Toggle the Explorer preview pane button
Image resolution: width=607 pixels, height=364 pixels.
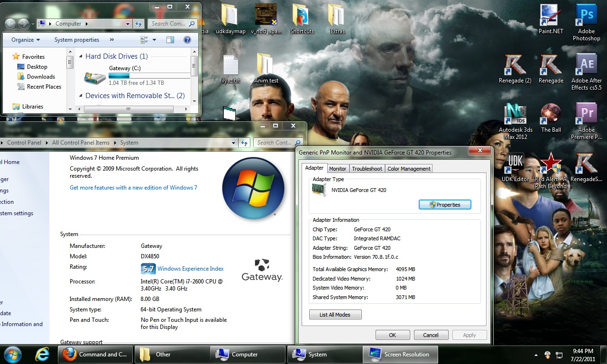point(170,40)
